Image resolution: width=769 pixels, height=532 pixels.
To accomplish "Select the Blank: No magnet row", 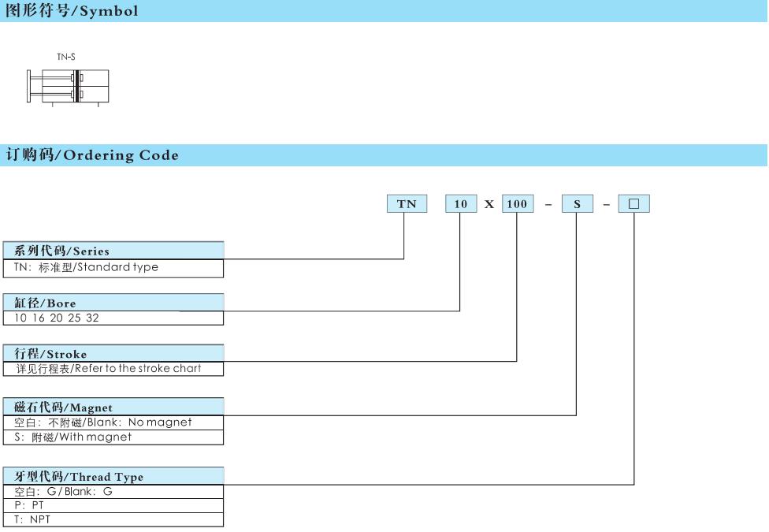I will [113, 422].
